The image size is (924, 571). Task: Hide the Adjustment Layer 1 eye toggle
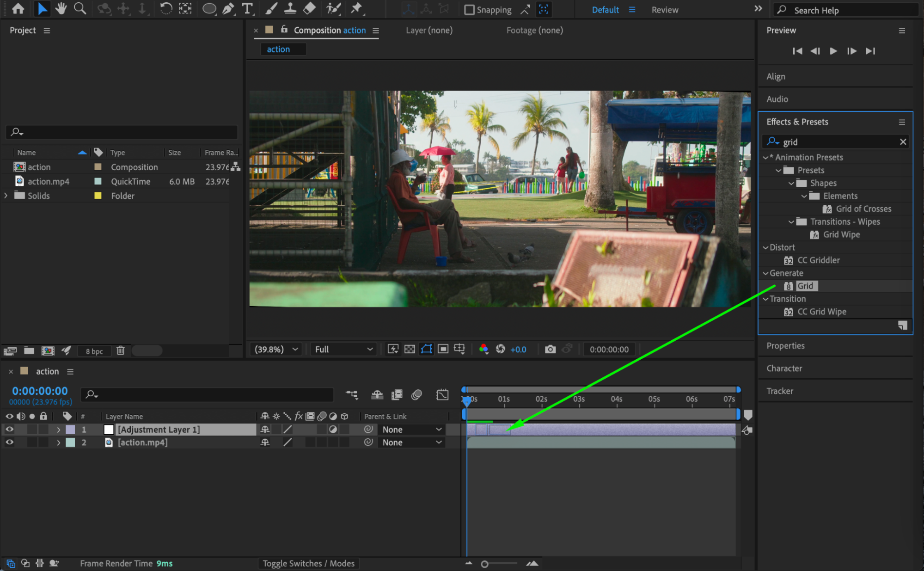(9, 430)
